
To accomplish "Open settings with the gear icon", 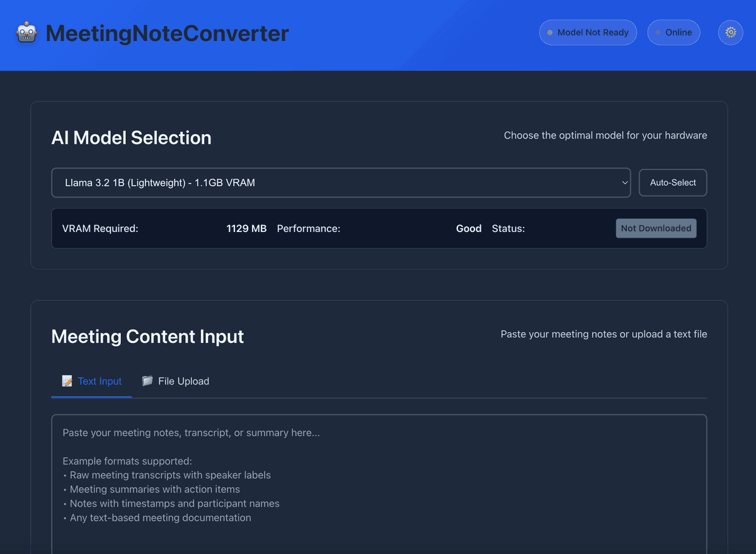I will (x=731, y=32).
